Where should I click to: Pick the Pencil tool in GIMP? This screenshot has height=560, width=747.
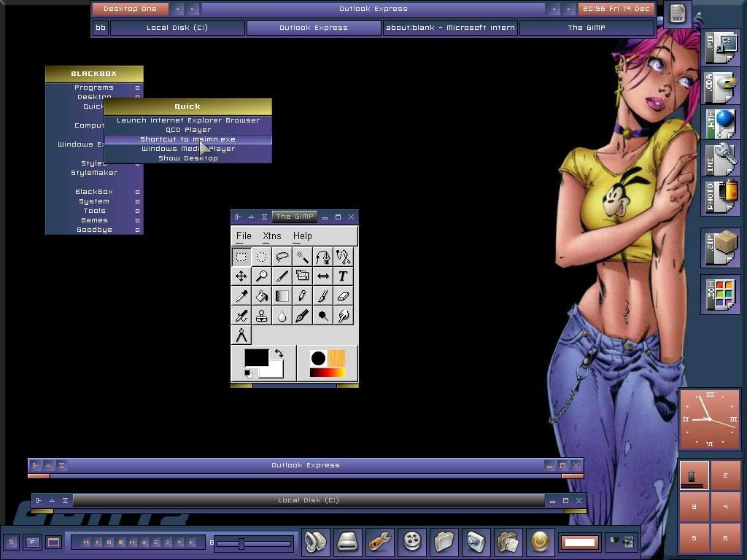coord(302,296)
